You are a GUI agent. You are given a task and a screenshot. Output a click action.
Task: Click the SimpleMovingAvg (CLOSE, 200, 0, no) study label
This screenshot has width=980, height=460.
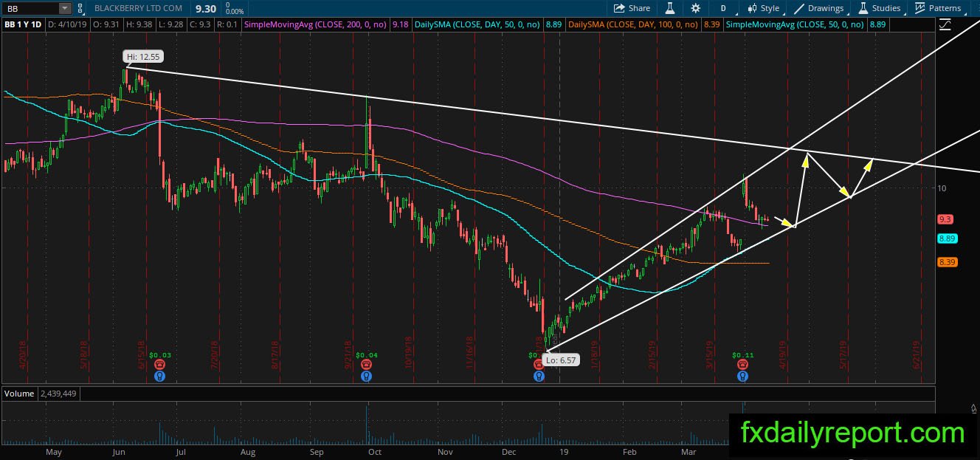click(316, 24)
